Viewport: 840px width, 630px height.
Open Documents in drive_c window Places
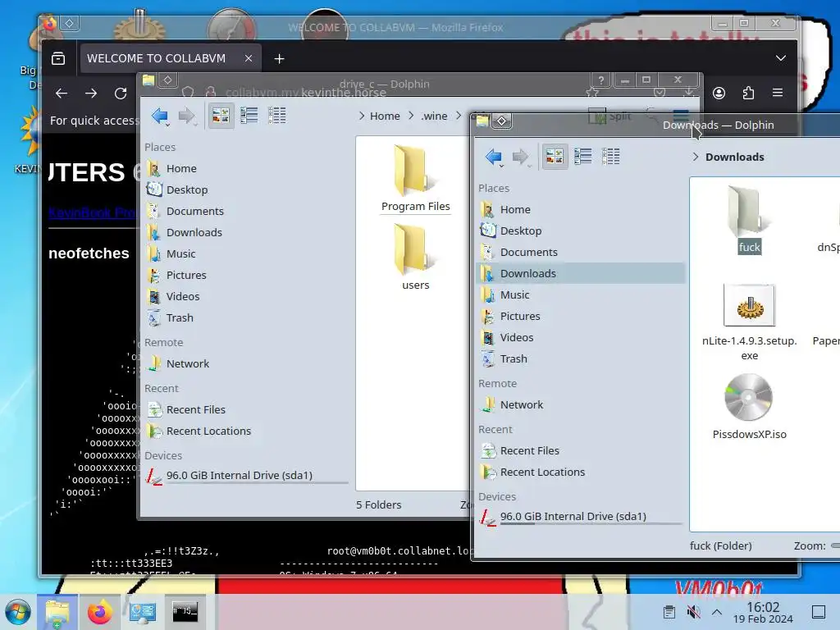coord(246,212)
